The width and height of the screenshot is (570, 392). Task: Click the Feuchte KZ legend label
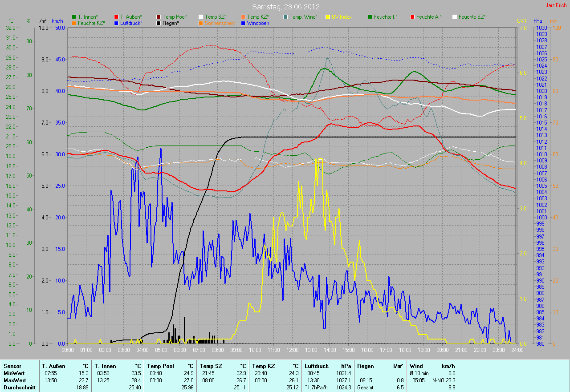pyautogui.click(x=91, y=23)
